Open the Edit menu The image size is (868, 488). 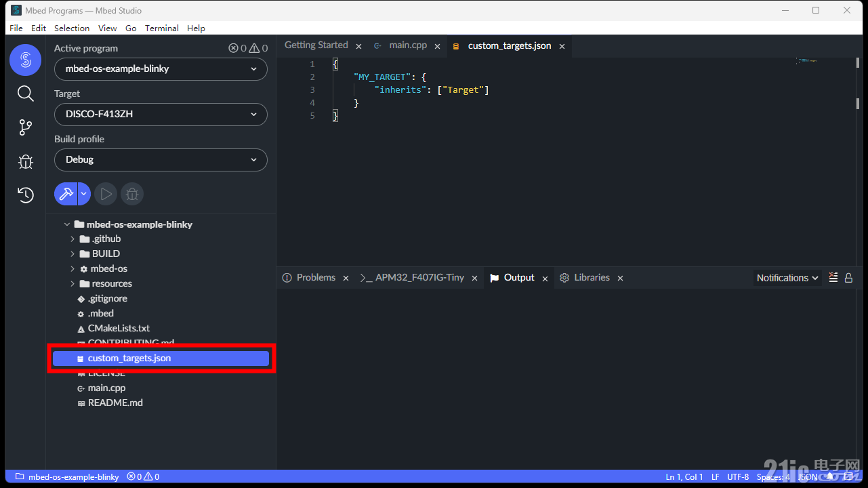(x=39, y=28)
